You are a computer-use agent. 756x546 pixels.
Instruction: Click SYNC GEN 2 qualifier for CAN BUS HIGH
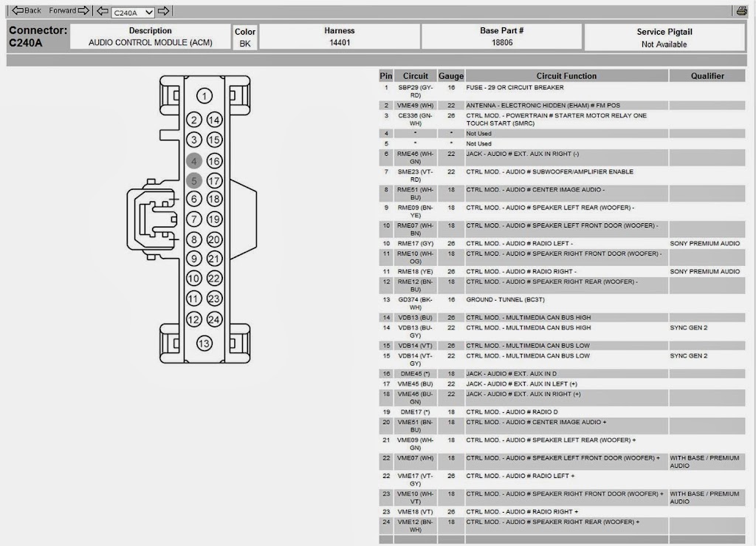(x=689, y=327)
